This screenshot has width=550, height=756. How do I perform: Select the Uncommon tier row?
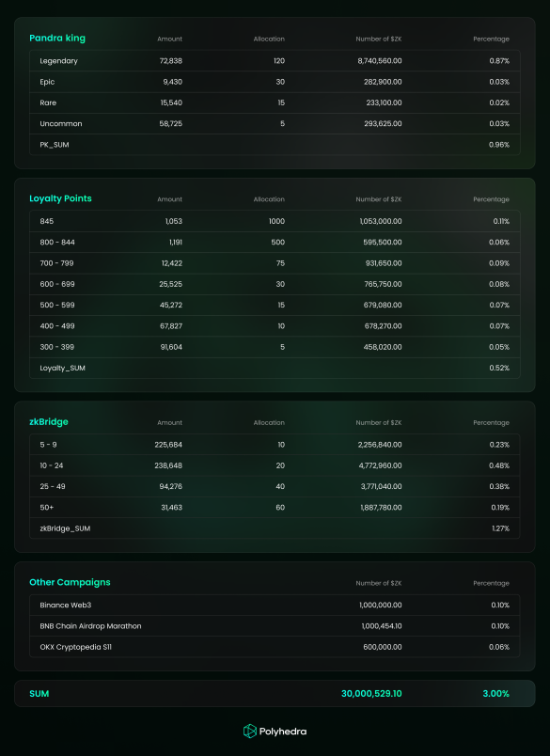275,123
